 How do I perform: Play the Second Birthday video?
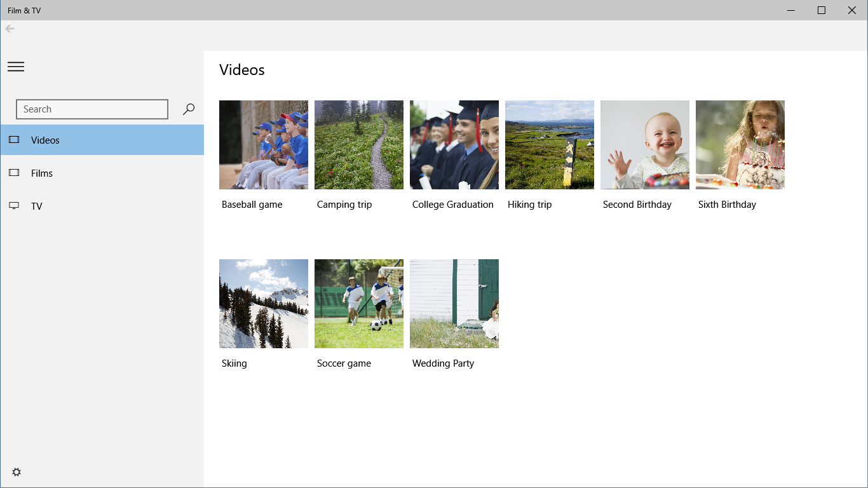click(644, 144)
